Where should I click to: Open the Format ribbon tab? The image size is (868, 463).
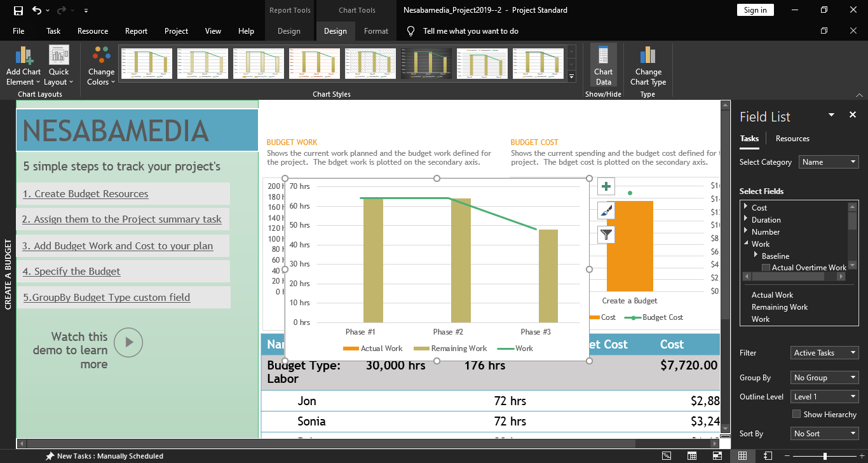(376, 31)
